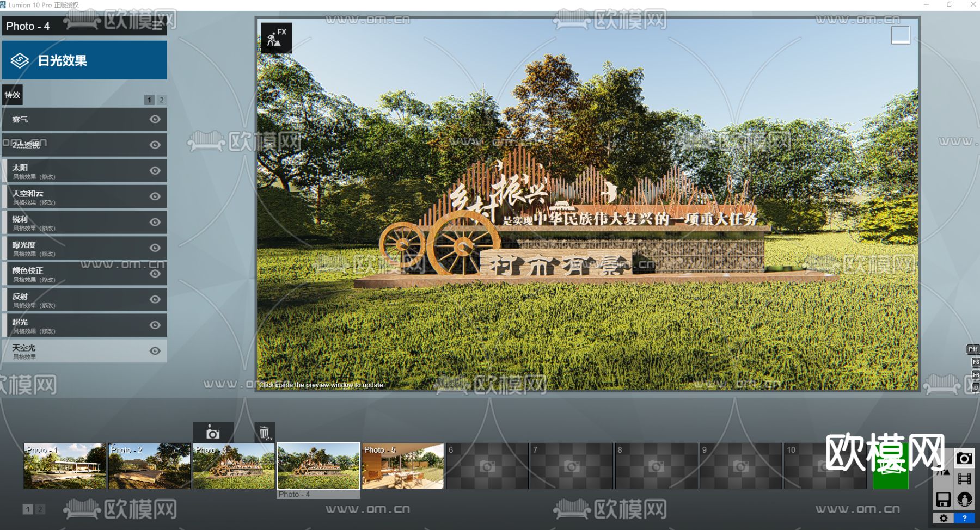Screen dimensions: 980x530
Task: Switch to Movie mode film icon
Action: (964, 479)
